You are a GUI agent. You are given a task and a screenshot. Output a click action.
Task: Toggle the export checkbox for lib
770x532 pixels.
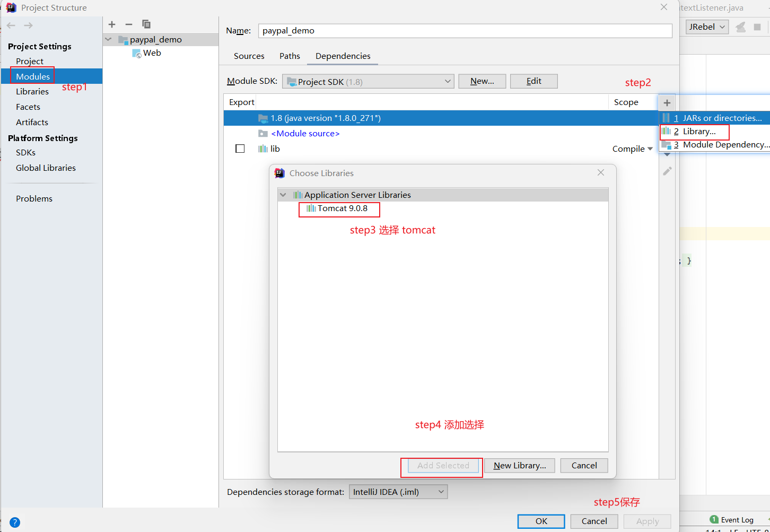[x=240, y=149]
